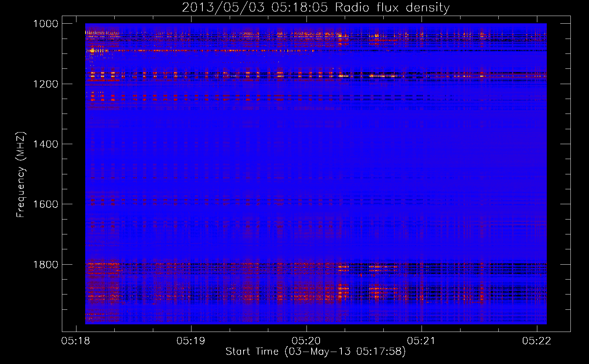
Task: Click the 1400 frequency tick label
Action: click(x=46, y=144)
